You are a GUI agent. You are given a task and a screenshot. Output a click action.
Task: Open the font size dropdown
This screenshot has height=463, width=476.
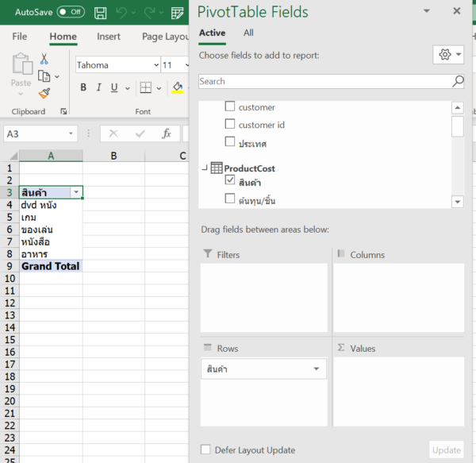tap(186, 64)
